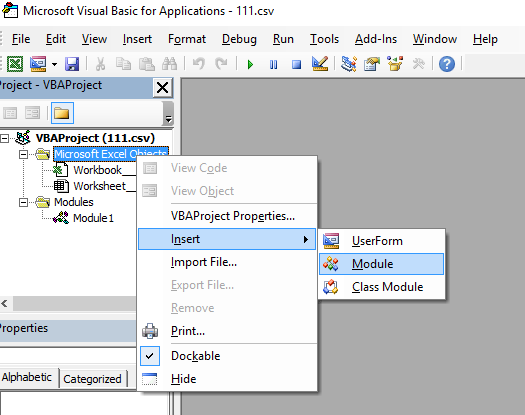Open Visual Basic Help question mark icon
The image size is (525, 415).
[447, 64]
